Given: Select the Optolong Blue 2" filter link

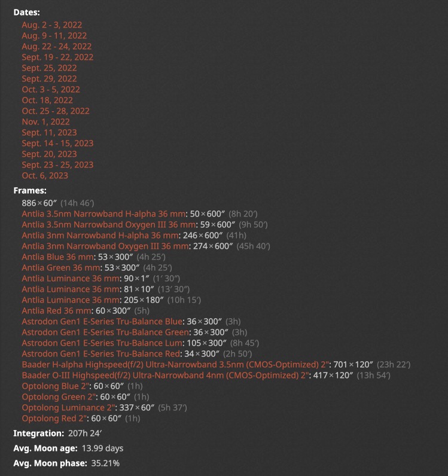Looking at the screenshot, I should (56, 386).
